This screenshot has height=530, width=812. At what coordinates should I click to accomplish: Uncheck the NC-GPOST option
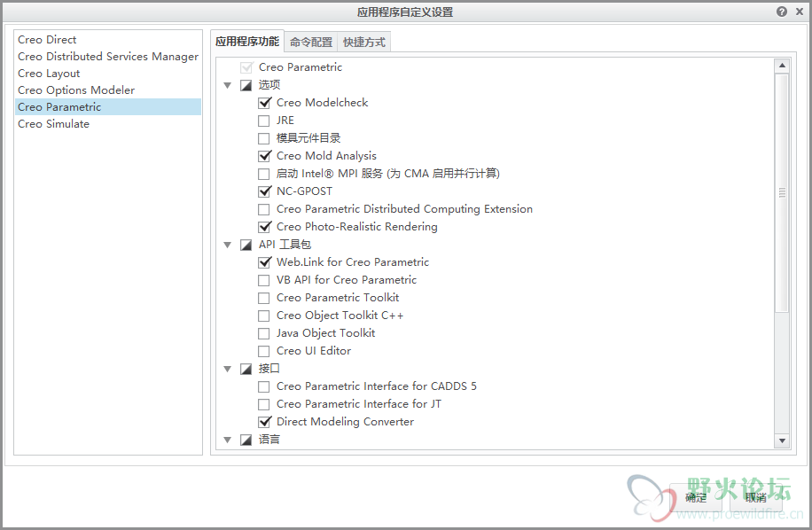point(264,191)
